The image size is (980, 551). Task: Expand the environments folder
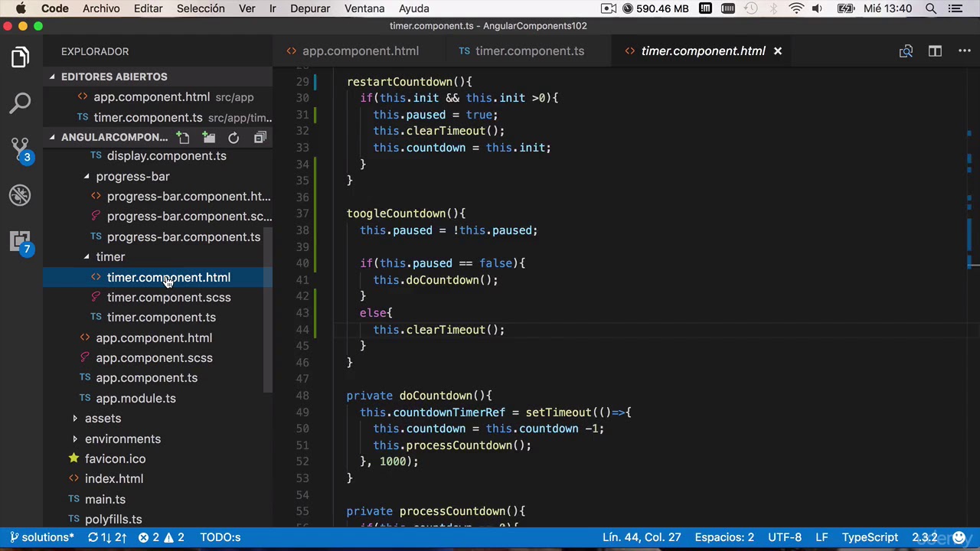pos(122,439)
